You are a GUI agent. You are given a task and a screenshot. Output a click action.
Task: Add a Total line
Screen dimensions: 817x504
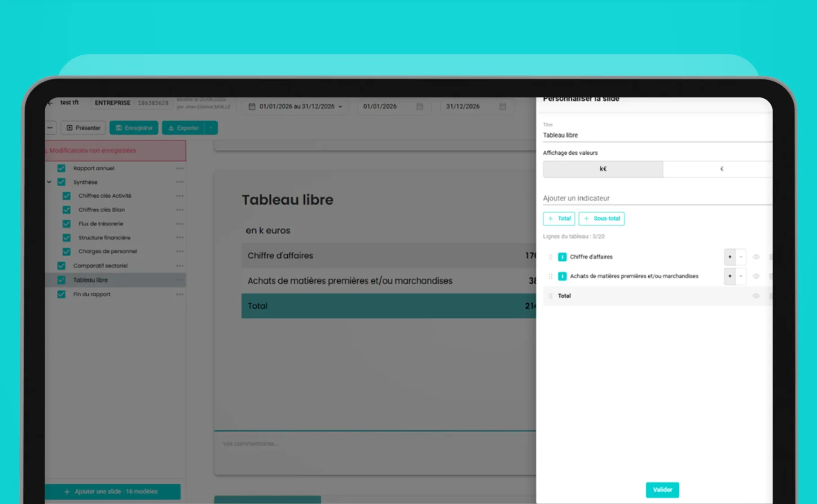559,219
